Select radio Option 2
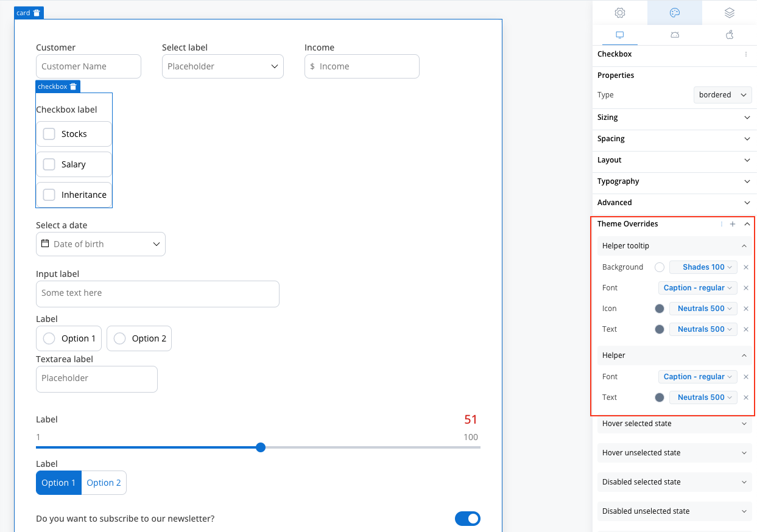Screen dimensions: 757x532 [x=120, y=338]
